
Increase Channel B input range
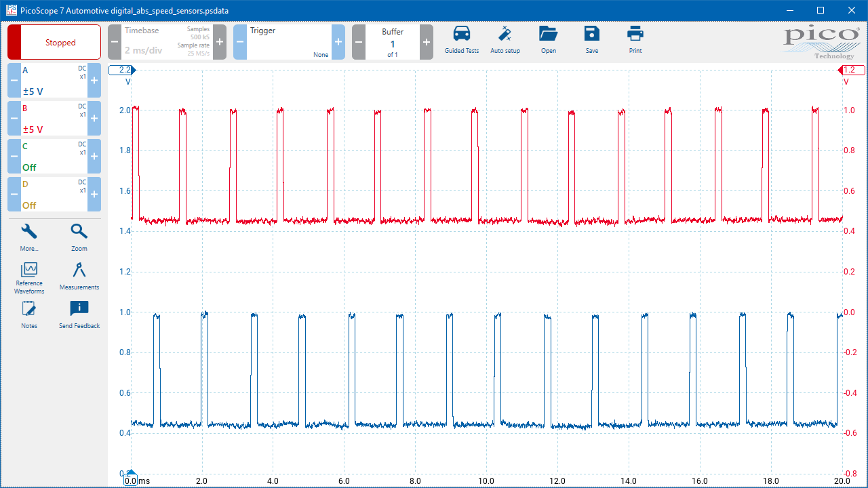click(94, 119)
